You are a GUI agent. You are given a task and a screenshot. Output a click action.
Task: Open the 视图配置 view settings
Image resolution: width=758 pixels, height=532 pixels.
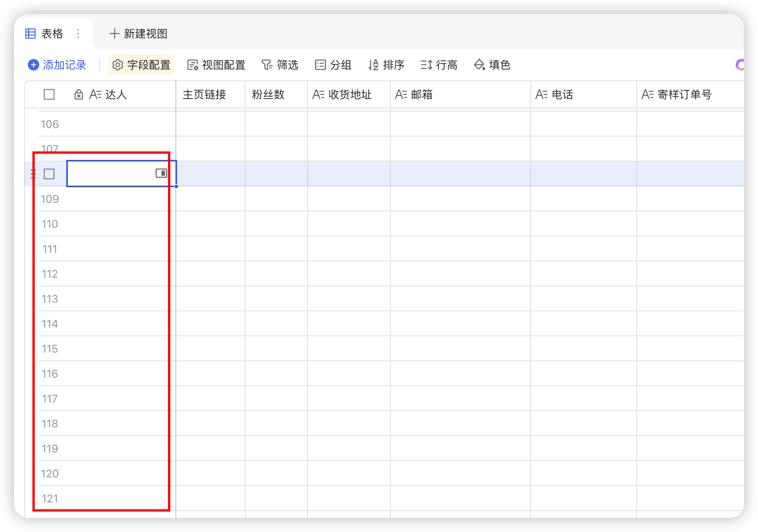tap(216, 65)
